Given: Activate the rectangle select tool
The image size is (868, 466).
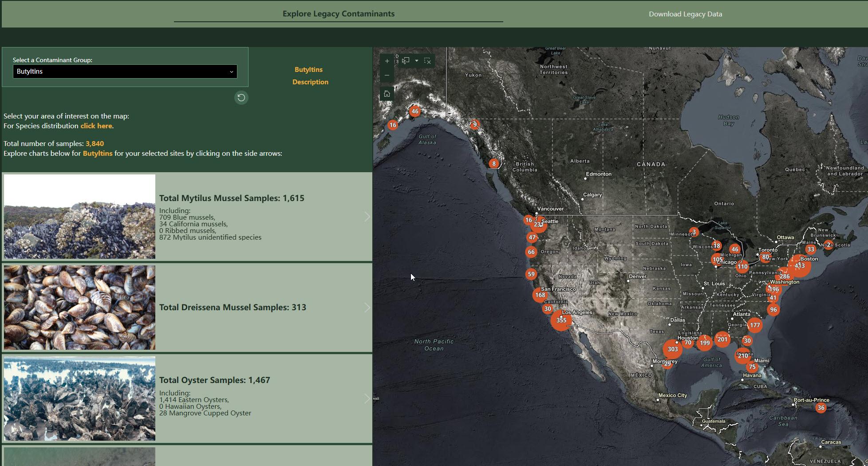Looking at the screenshot, I should [x=406, y=61].
